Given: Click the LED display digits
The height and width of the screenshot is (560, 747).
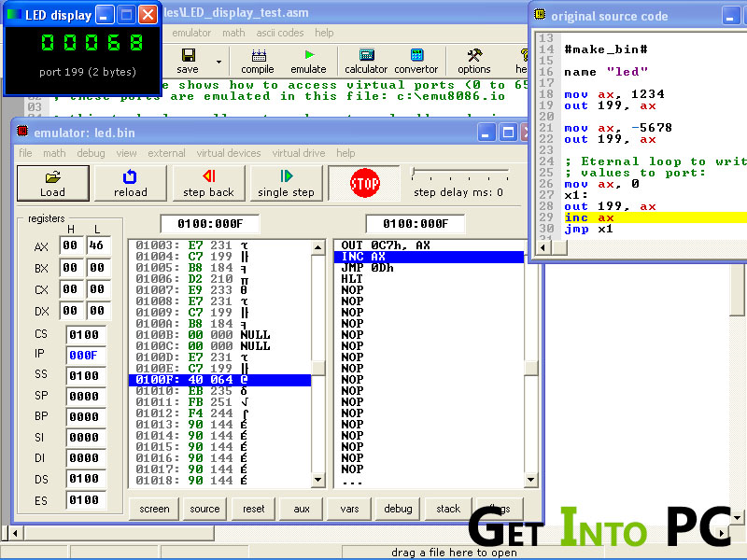Looking at the screenshot, I should (x=92, y=42).
